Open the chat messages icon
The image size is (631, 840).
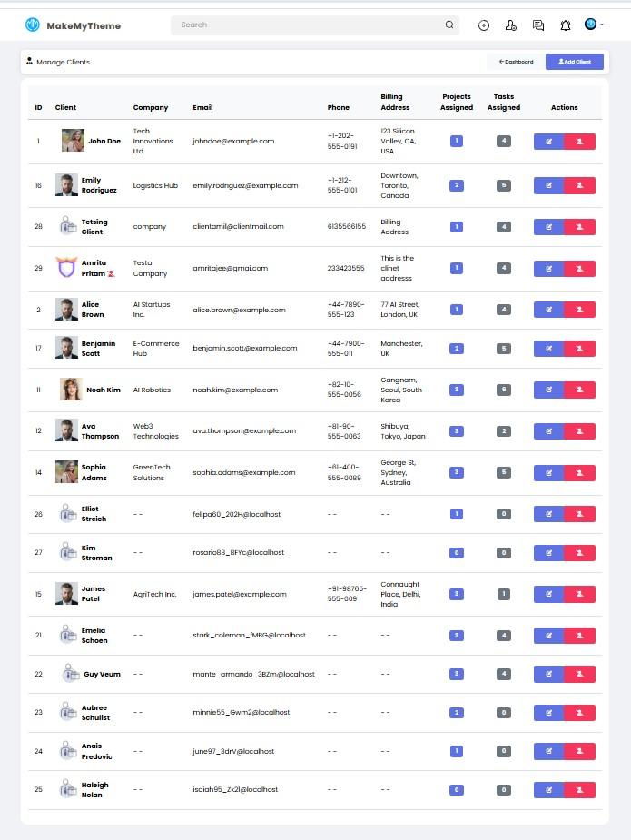(538, 25)
